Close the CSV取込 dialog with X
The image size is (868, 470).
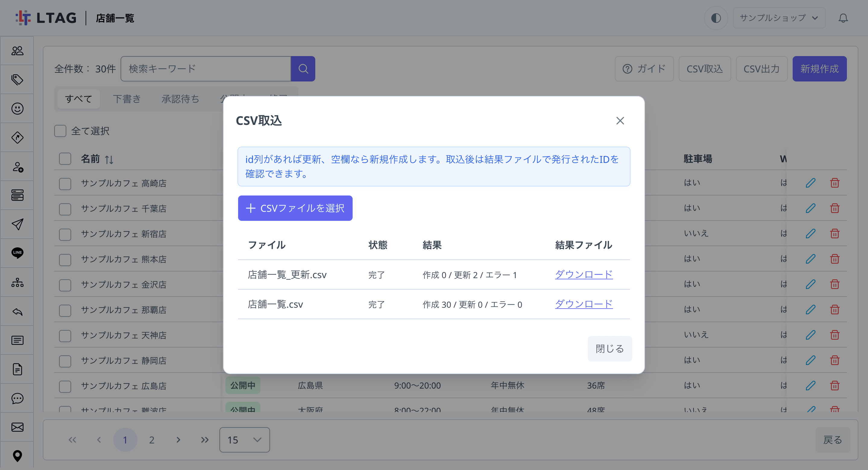620,121
